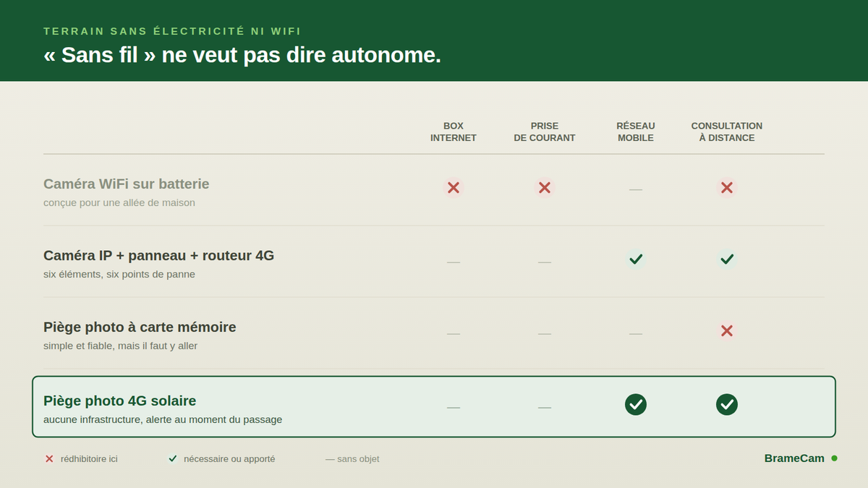
Task: Click 'six éléments, six points de panne' subtitle
Action: click(x=119, y=275)
